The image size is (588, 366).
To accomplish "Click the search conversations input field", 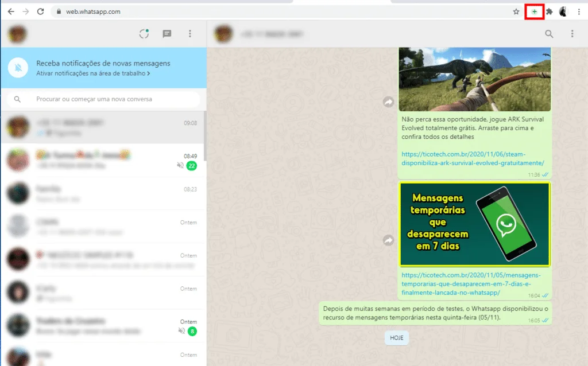I will point(103,99).
